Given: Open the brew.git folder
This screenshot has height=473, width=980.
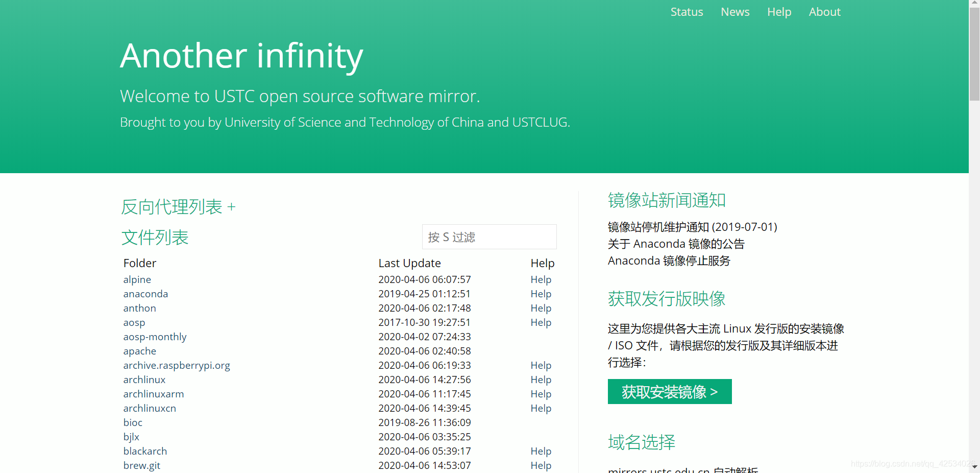Looking at the screenshot, I should click(x=141, y=465).
